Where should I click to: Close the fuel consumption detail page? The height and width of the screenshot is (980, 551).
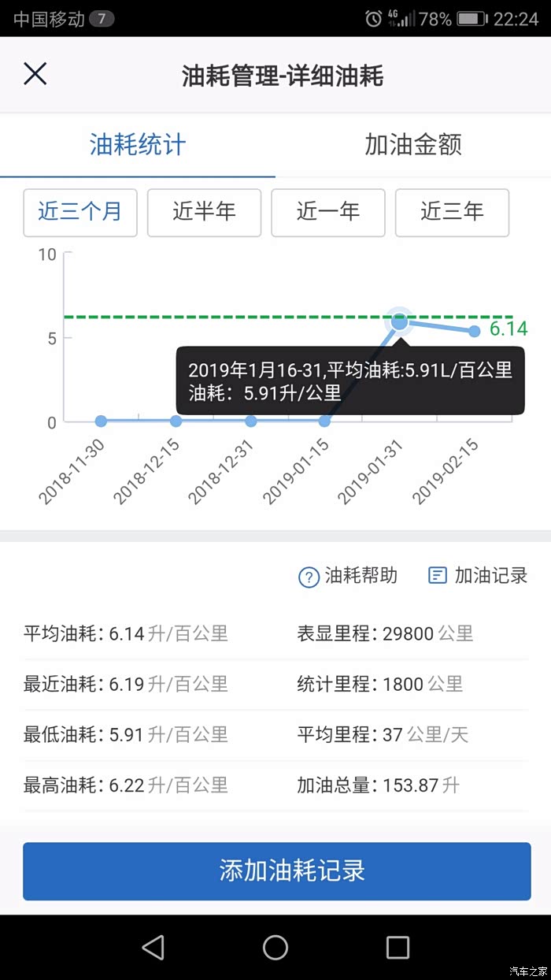pyautogui.click(x=35, y=74)
